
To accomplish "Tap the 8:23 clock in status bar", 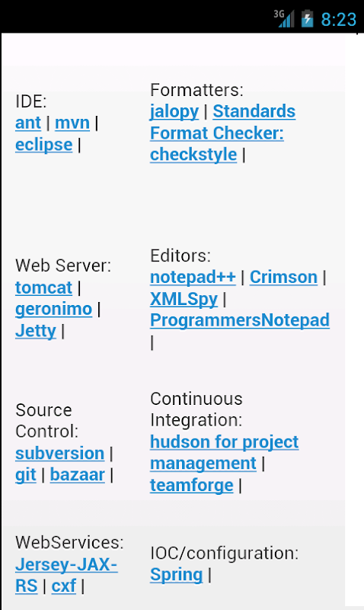I will 338,19.
